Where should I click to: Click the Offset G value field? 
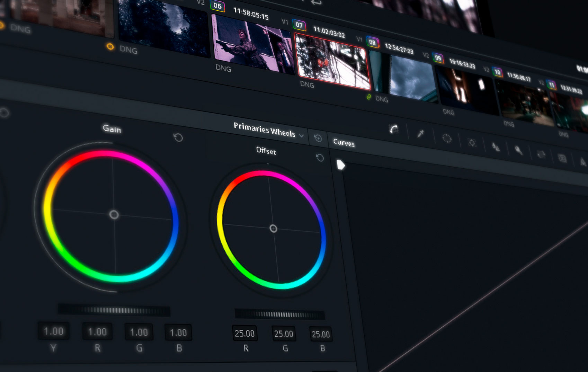coord(284,334)
